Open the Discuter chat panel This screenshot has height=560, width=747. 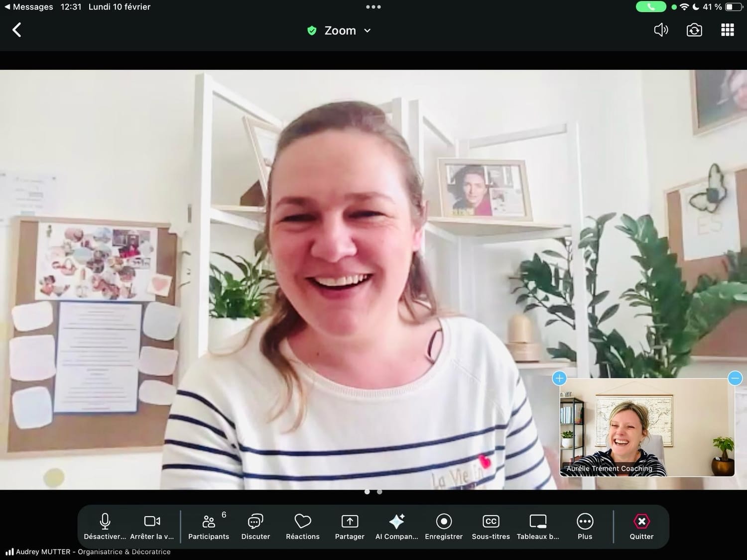point(255,526)
